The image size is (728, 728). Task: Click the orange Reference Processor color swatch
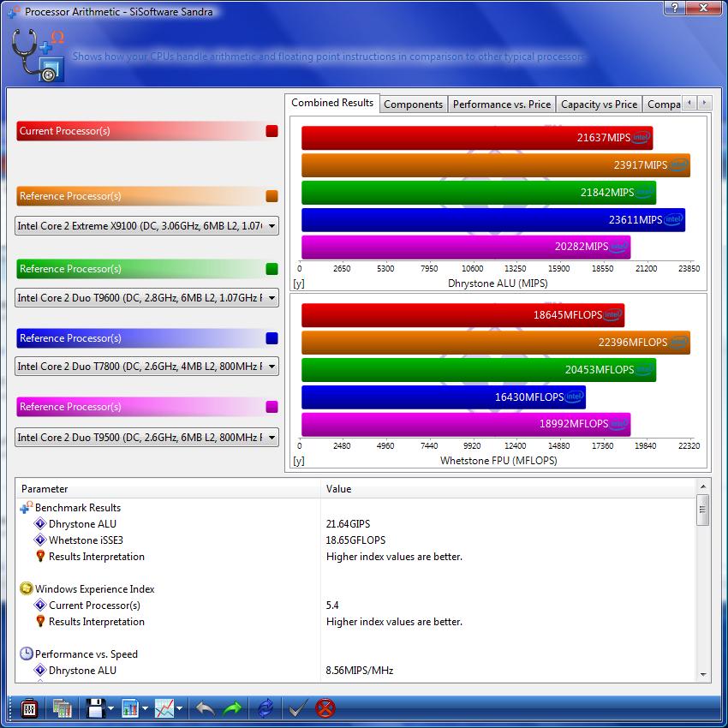click(x=272, y=196)
